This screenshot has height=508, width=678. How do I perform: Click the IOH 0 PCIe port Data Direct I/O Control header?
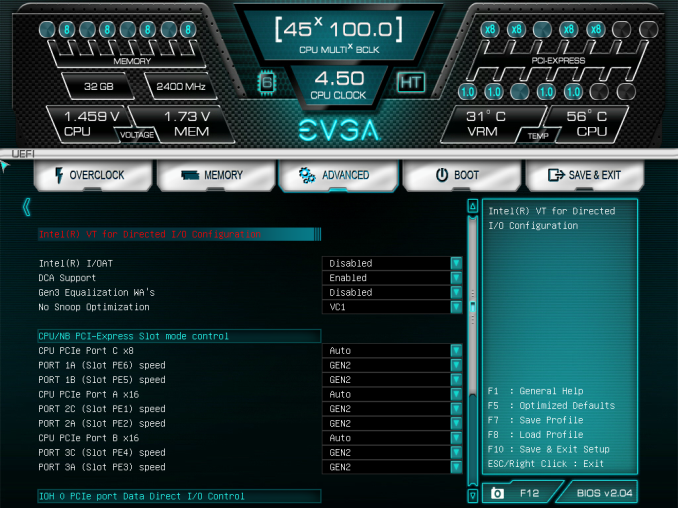pos(179,496)
